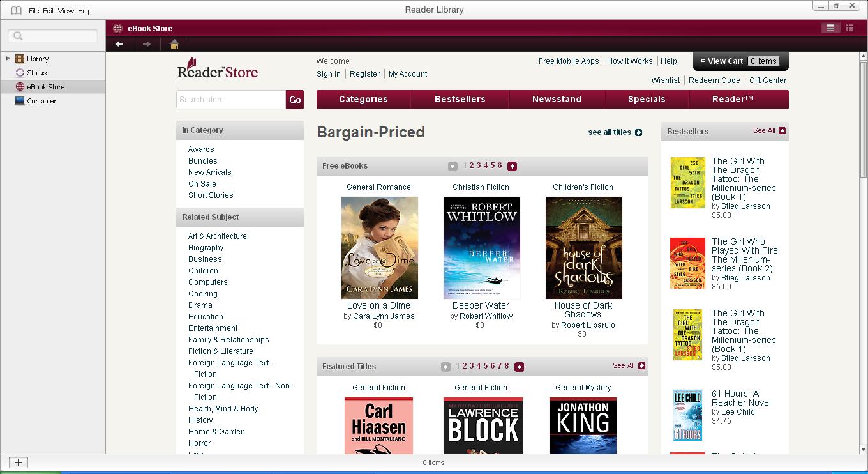Open the Cooking subject link
The height and width of the screenshot is (474, 868).
pos(203,294)
